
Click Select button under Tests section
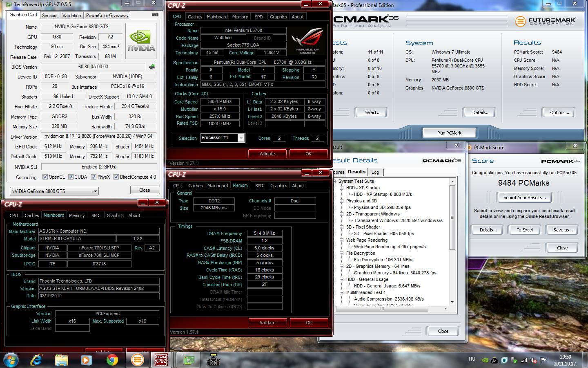pos(372,112)
